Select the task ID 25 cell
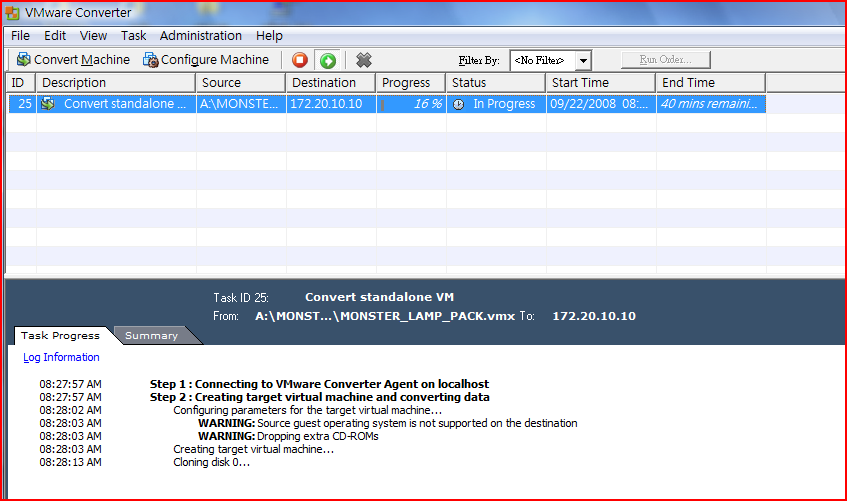 pos(22,104)
